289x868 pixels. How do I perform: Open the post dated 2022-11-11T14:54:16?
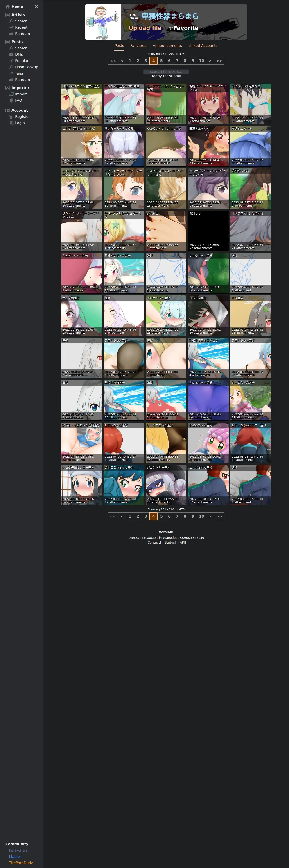point(81,104)
